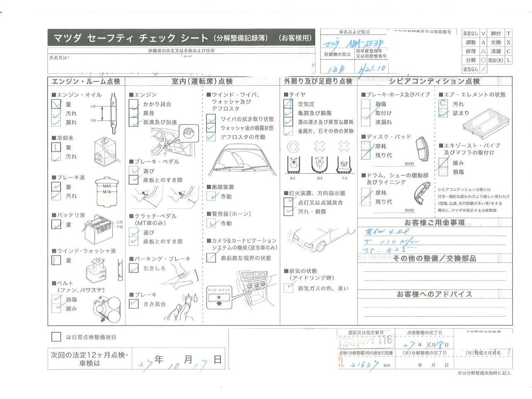Click the inspection completion date field

coord(425,345)
